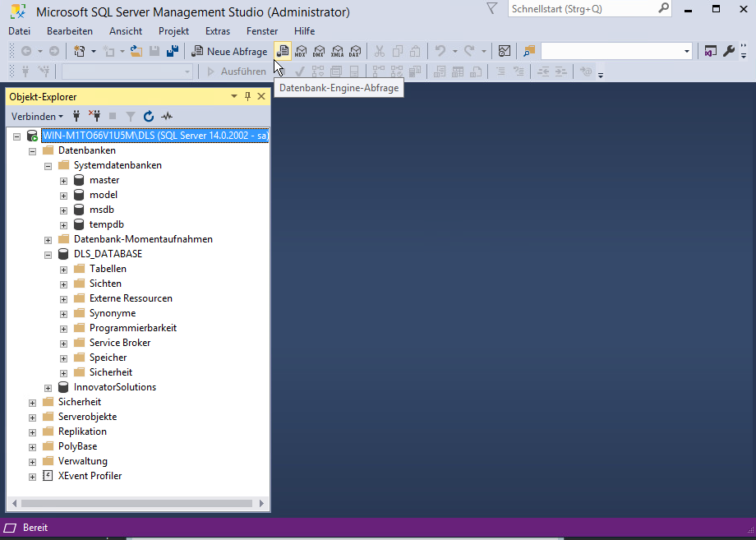Refresh the Objekt-Explorer tree
This screenshot has width=756, height=540.
coord(149,117)
